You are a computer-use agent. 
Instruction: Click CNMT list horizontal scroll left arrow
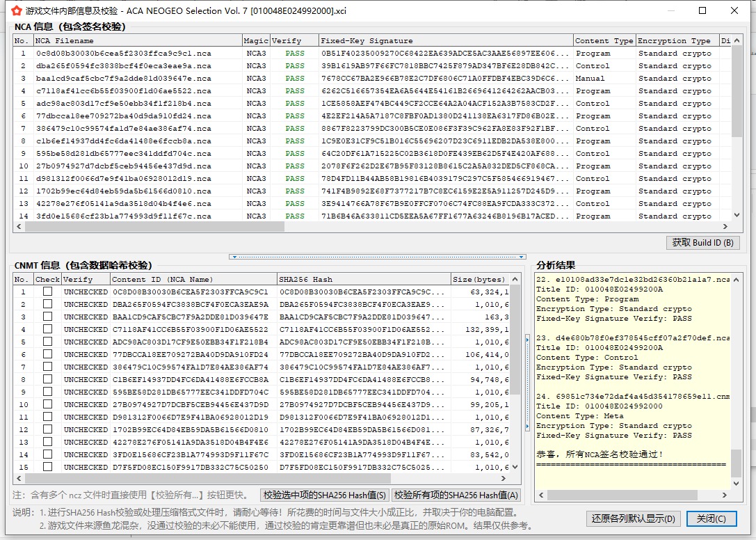pos(18,479)
